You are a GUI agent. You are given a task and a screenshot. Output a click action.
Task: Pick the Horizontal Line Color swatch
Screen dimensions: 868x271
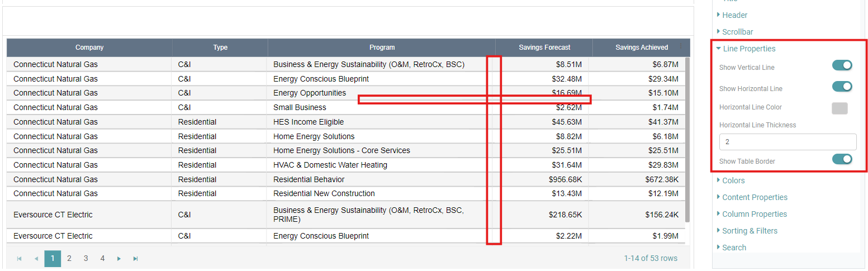[x=839, y=108]
